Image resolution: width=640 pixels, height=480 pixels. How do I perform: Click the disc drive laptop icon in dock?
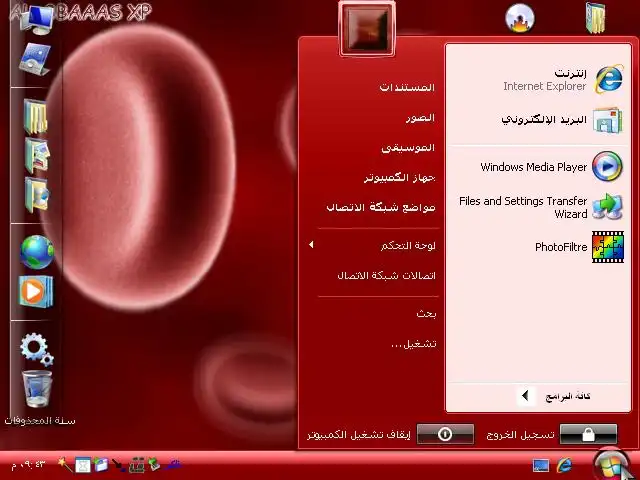pos(35,59)
